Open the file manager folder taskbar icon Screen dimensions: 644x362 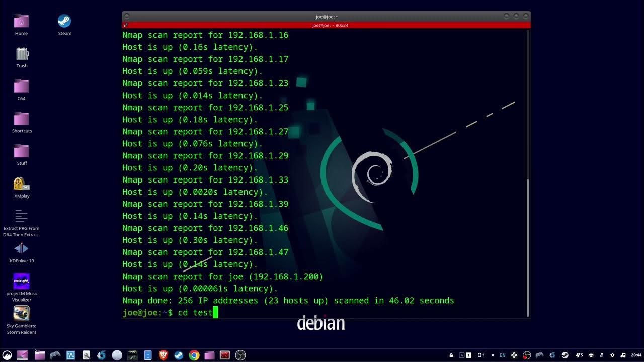tap(40, 355)
